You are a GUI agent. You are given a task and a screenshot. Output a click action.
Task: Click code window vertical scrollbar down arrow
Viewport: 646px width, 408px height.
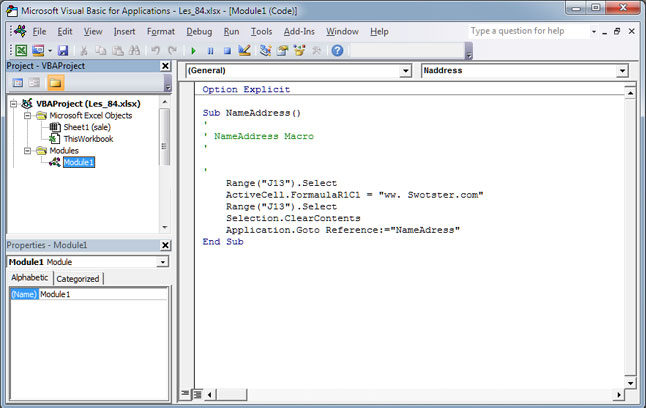click(x=630, y=383)
